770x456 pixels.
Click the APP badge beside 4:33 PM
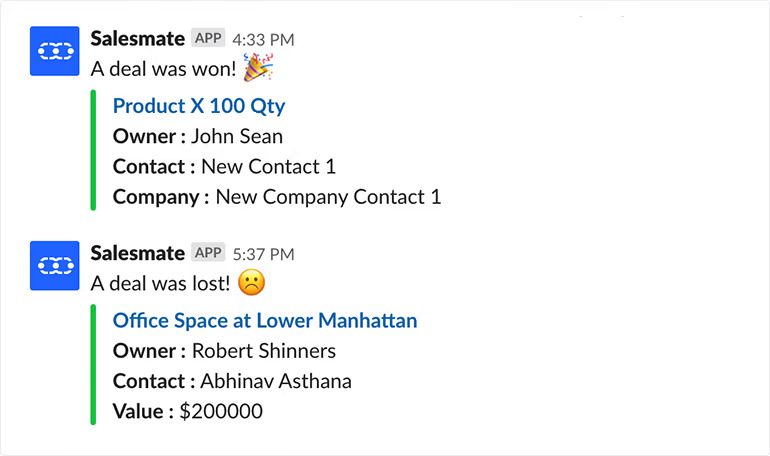point(208,38)
